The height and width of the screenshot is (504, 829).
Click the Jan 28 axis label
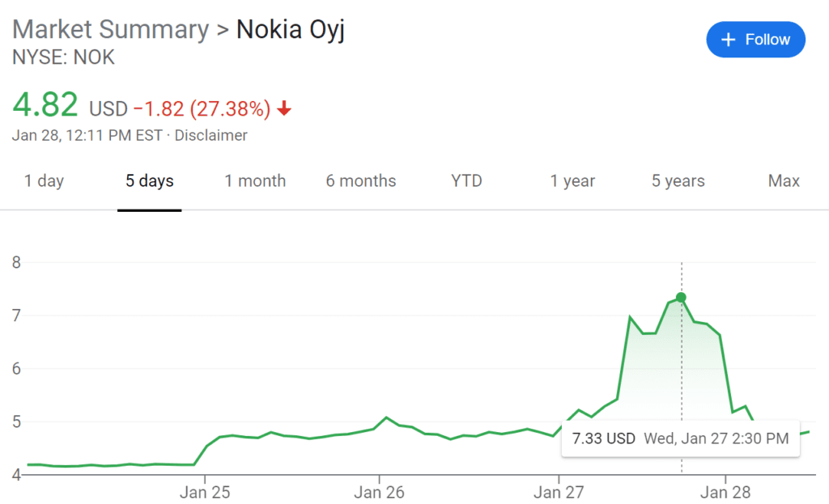click(x=725, y=493)
